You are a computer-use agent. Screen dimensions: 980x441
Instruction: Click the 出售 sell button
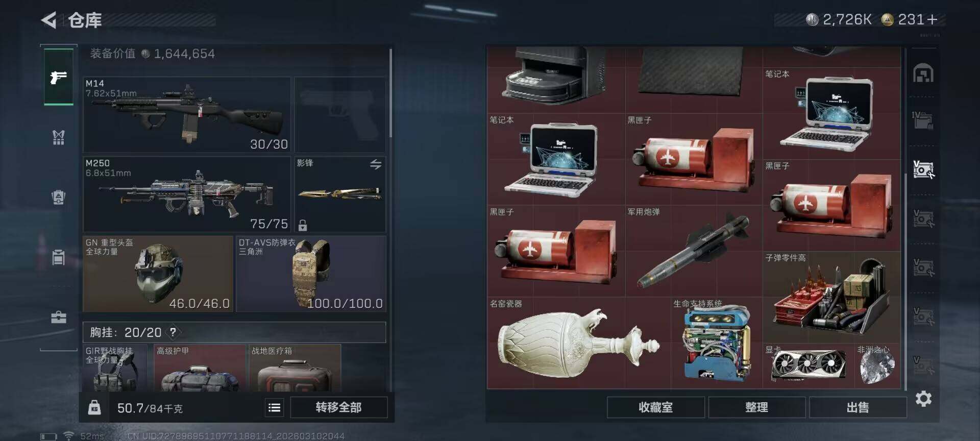coord(857,407)
